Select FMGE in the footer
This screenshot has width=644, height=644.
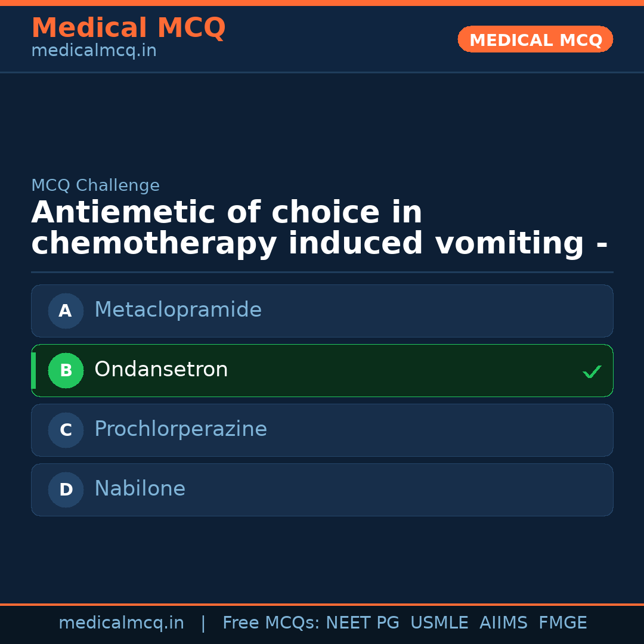tap(562, 623)
